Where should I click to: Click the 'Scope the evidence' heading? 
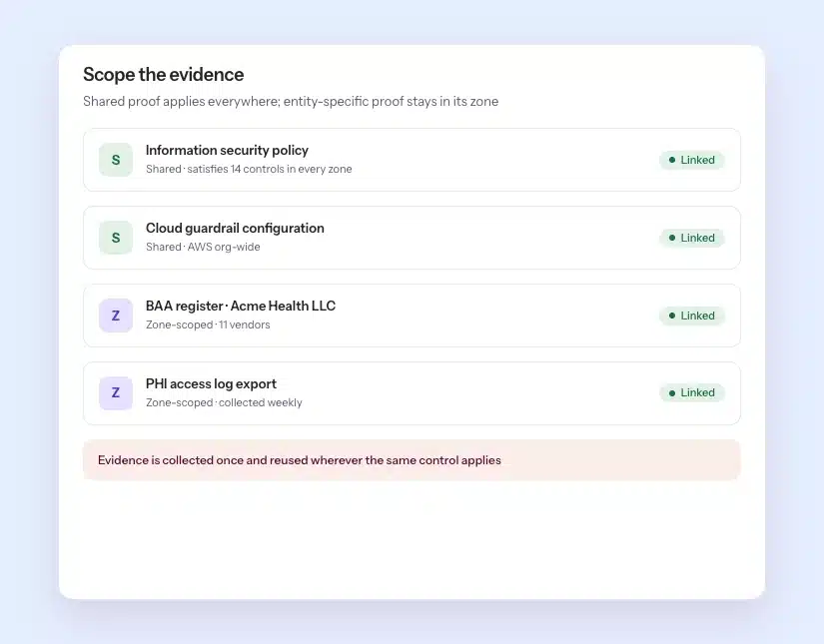pos(164,75)
